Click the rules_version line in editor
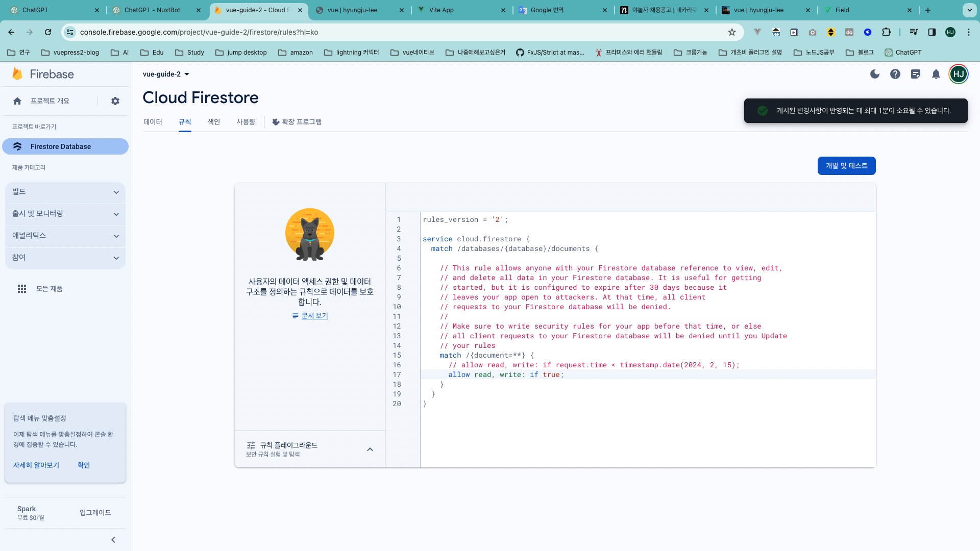This screenshot has height=551, width=980. tap(465, 219)
